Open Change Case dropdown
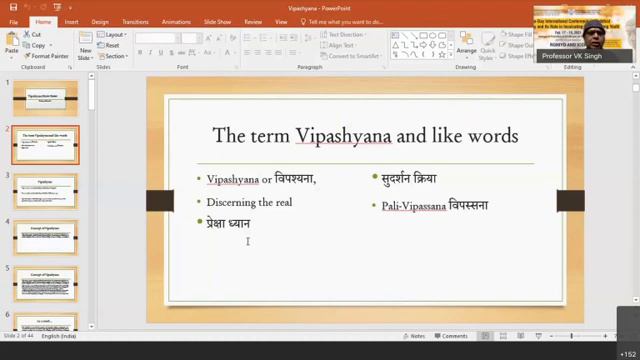 (208, 53)
